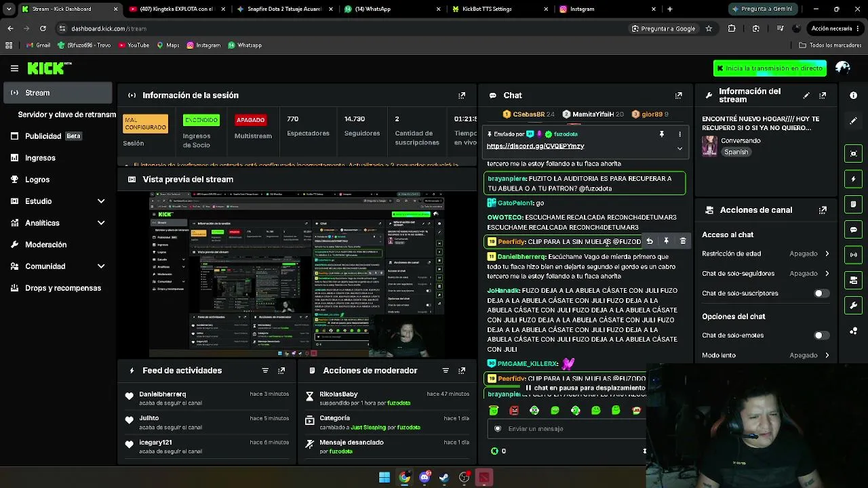Open Windows Start menu
This screenshot has width=868, height=488.
point(384,477)
